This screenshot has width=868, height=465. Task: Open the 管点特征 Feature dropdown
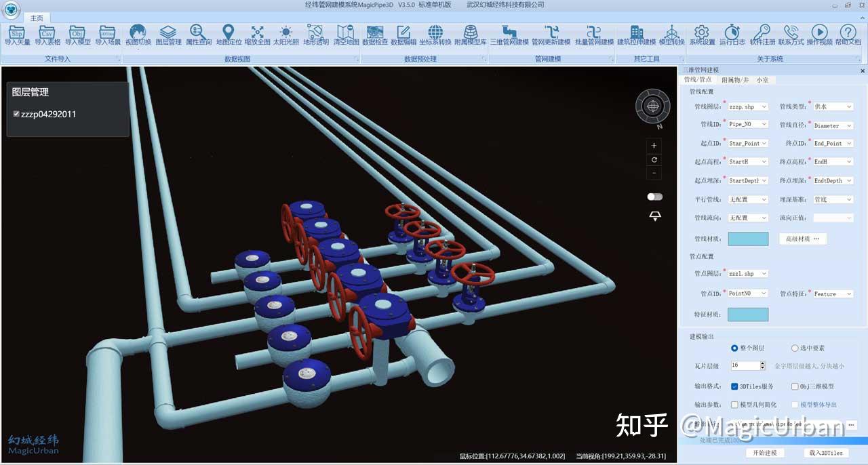coord(833,294)
